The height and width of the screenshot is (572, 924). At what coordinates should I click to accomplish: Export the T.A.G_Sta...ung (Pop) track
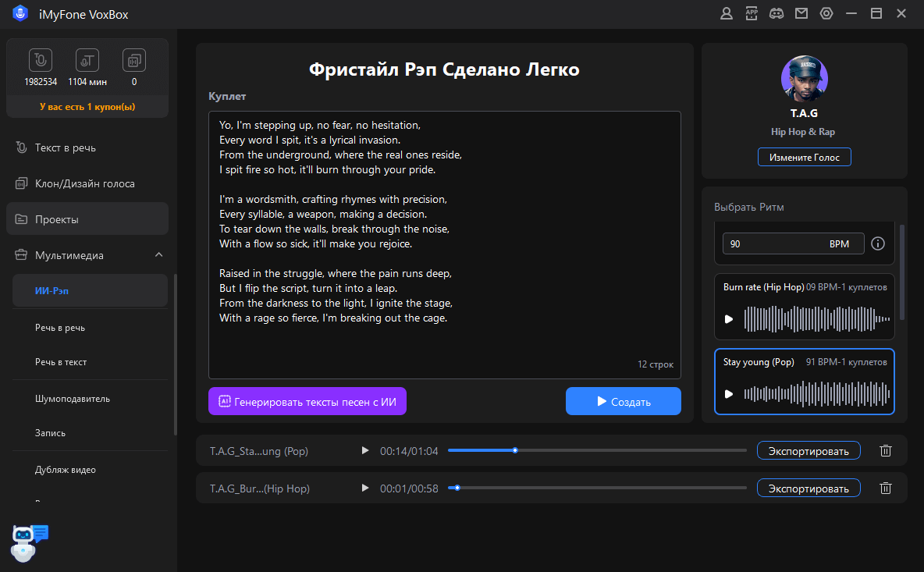coord(808,450)
